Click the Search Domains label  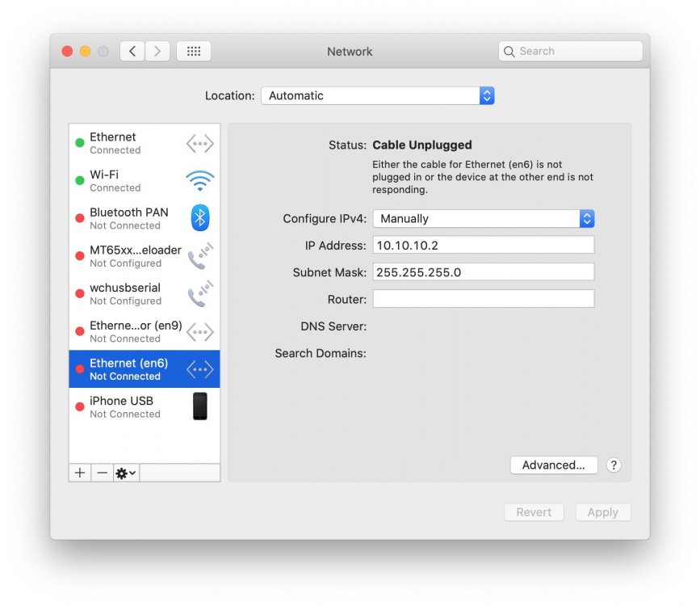tap(321, 353)
